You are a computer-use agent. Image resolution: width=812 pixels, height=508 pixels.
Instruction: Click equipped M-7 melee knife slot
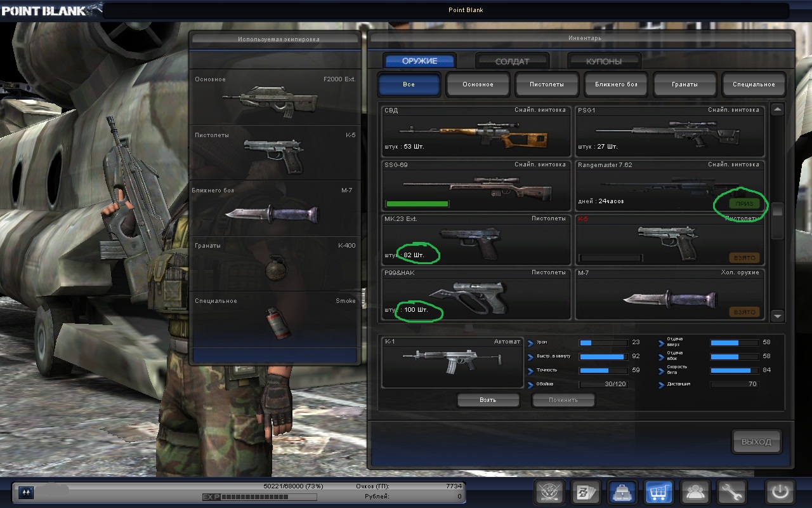click(x=275, y=209)
